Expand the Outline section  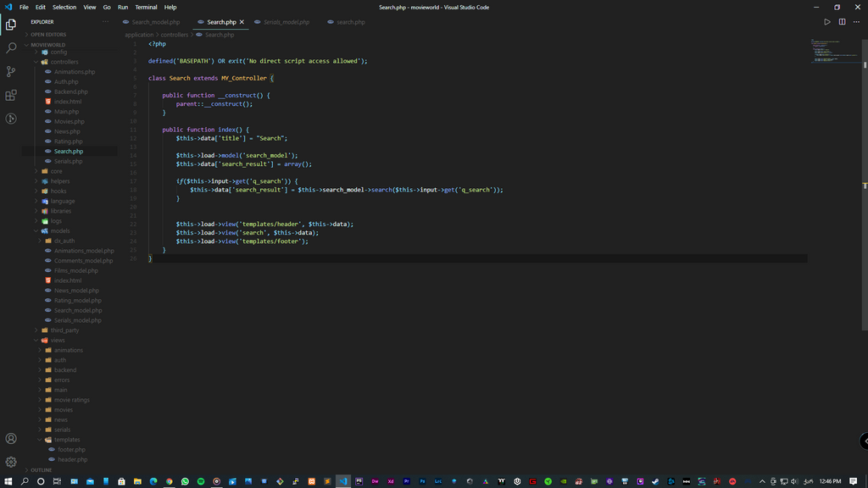[41, 470]
